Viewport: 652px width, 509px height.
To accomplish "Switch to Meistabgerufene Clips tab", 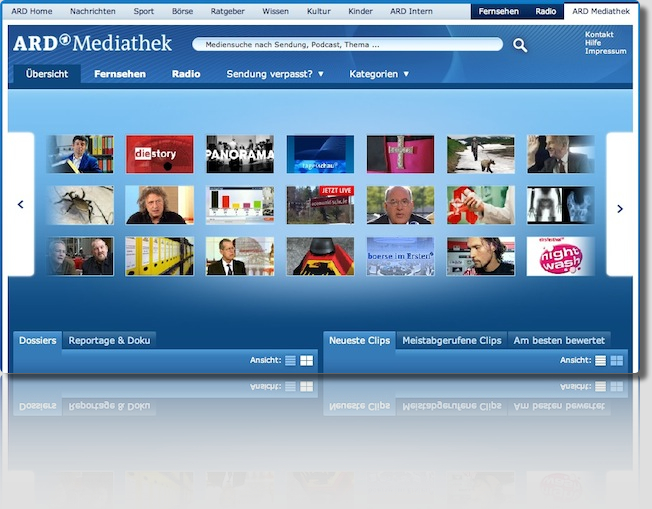I will tap(452, 341).
